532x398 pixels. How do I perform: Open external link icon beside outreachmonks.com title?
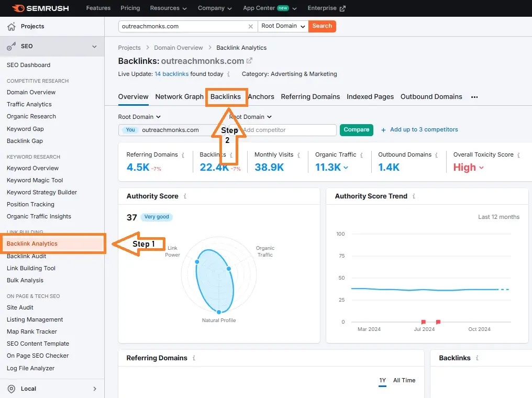point(249,61)
